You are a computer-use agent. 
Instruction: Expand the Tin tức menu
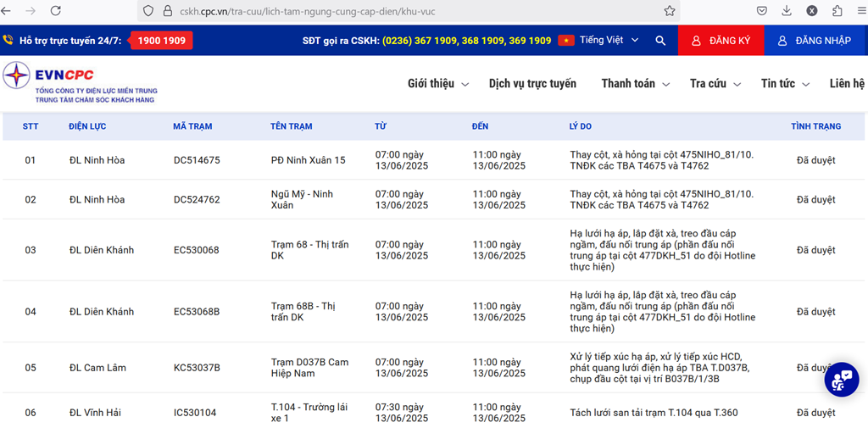click(785, 84)
